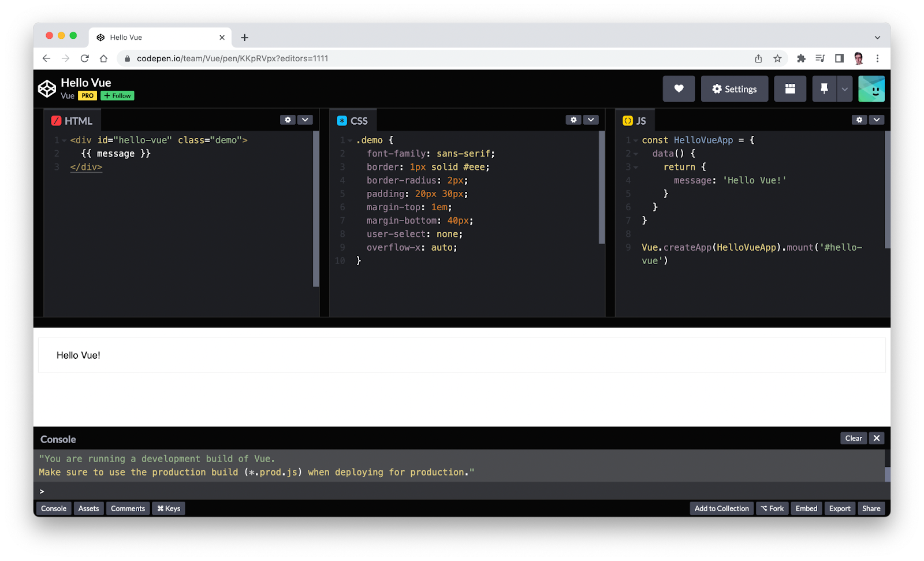
Task: Close the Console panel with X
Action: 877,439
